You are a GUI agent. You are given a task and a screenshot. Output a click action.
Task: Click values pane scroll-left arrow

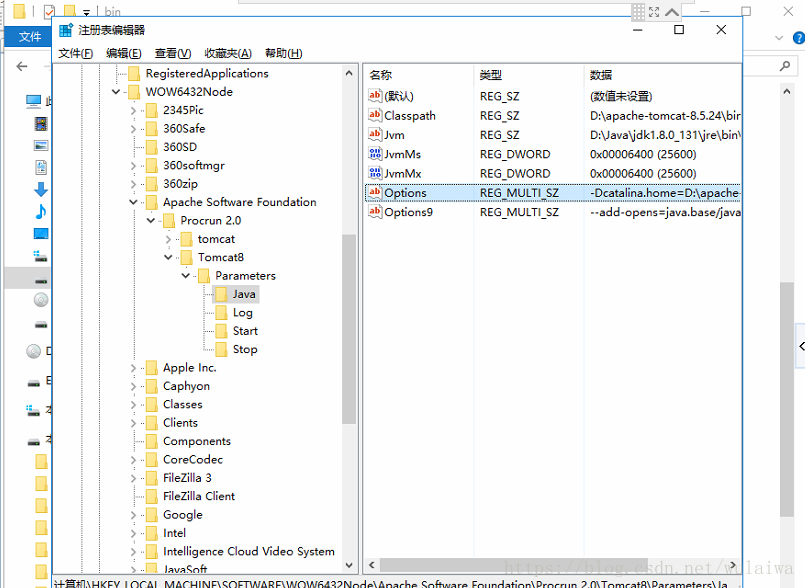[372, 565]
